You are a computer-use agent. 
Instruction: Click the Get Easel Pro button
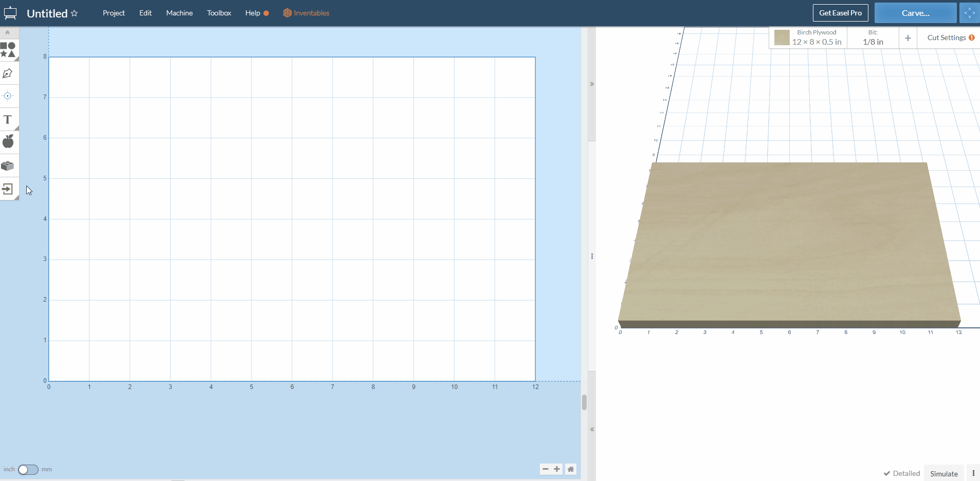pos(840,13)
